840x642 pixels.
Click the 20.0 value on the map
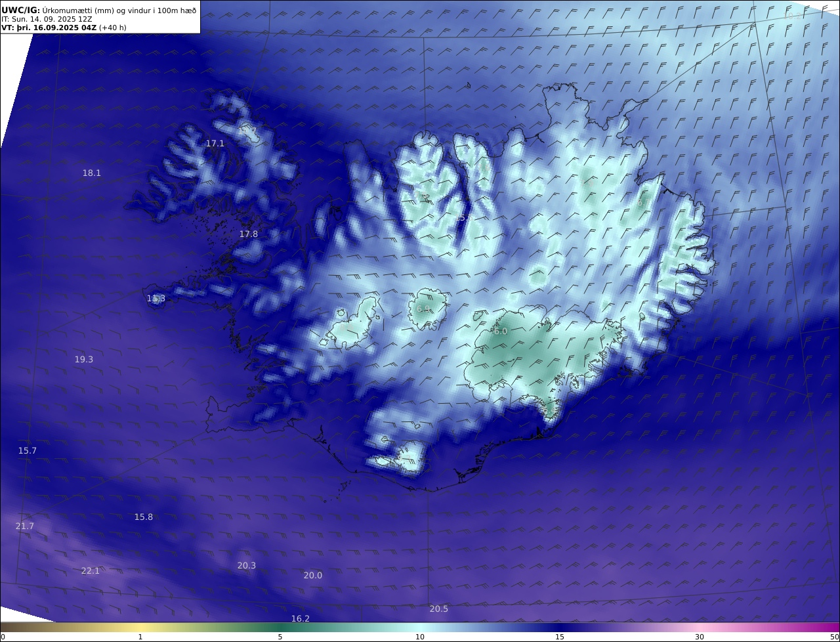(313, 575)
